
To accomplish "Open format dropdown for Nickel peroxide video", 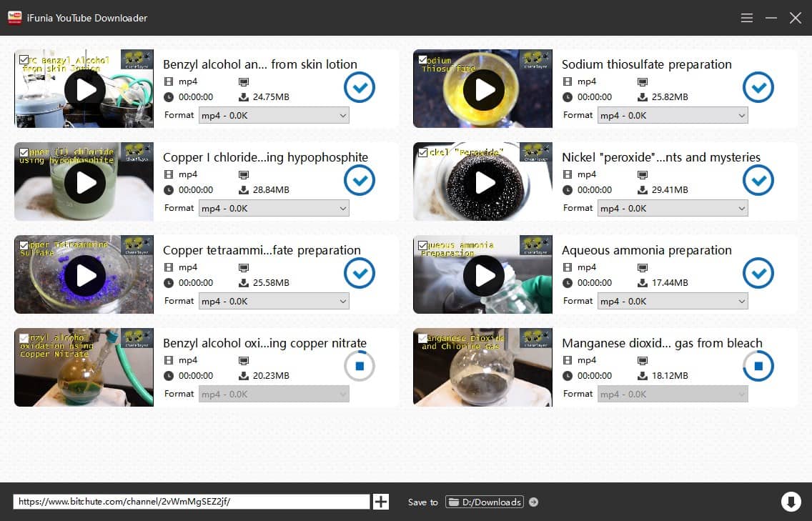I will coord(673,209).
